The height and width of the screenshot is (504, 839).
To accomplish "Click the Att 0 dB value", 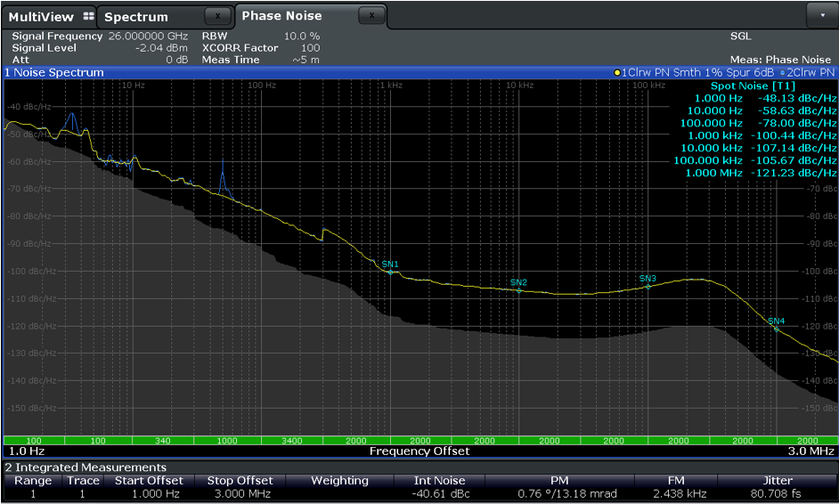I will pos(176,60).
